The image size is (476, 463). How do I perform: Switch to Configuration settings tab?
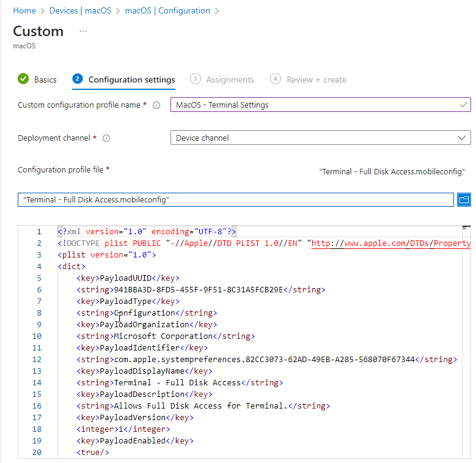click(132, 80)
